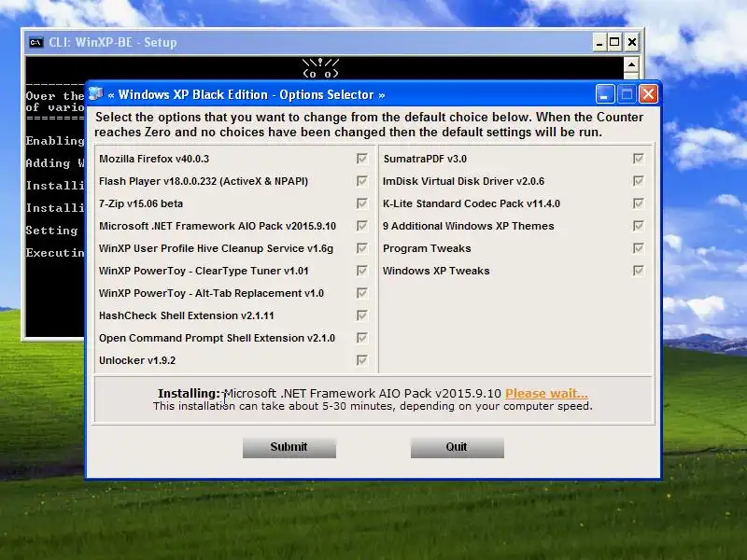Click the Options Selector title bar icon
Screen dimensions: 747x560
(96, 93)
